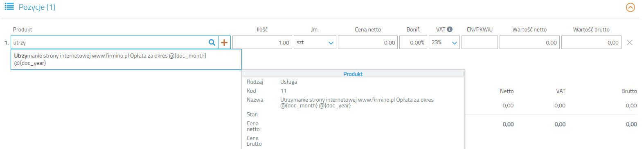This screenshot has width=644, height=149.
Task: Open the VAT rate 23% dropdown
Action: (x=444, y=42)
